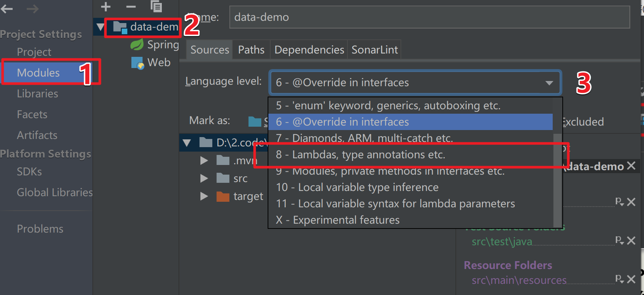Viewport: 644px width, 295px height.
Task: Click the module Name text field
Action: pos(429,17)
